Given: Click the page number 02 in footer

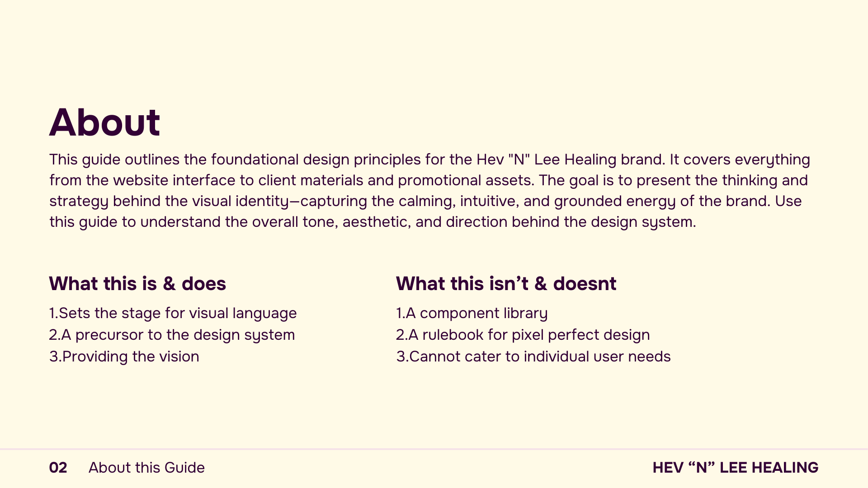Looking at the screenshot, I should point(58,468).
